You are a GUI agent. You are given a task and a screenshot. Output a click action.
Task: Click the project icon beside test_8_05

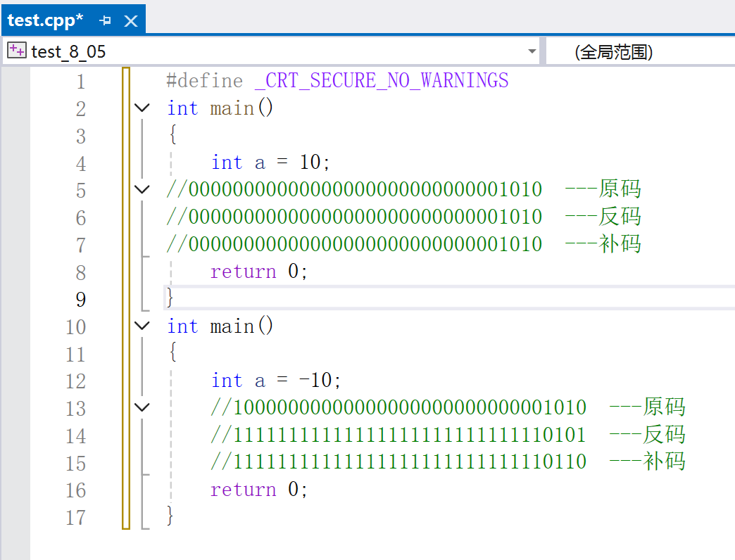pos(17,50)
